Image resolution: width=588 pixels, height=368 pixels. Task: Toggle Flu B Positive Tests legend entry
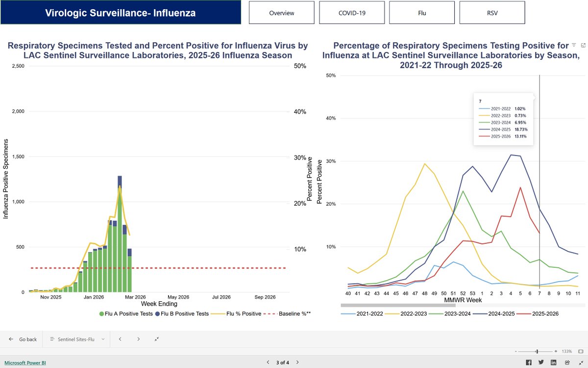pos(182,314)
